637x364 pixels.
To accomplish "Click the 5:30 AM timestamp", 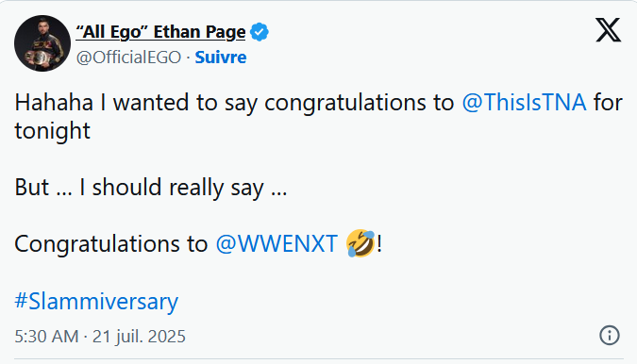I will [x=46, y=337].
